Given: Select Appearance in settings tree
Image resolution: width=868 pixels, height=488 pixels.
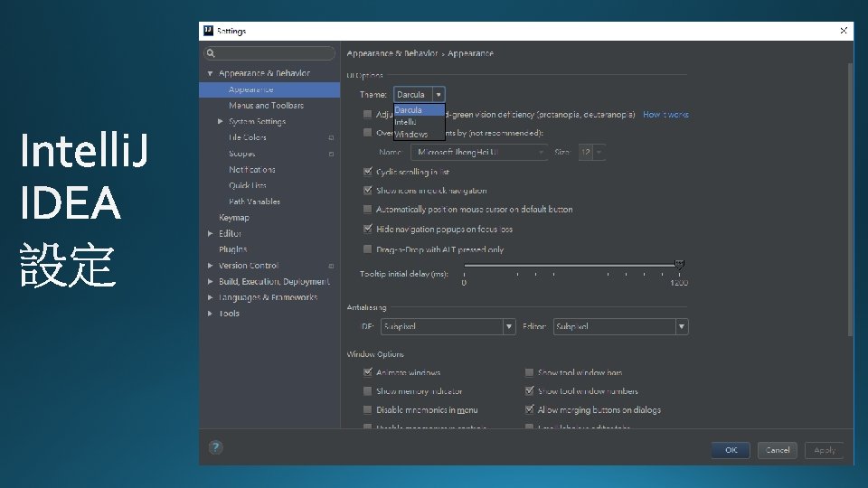Looking at the screenshot, I should (x=269, y=89).
